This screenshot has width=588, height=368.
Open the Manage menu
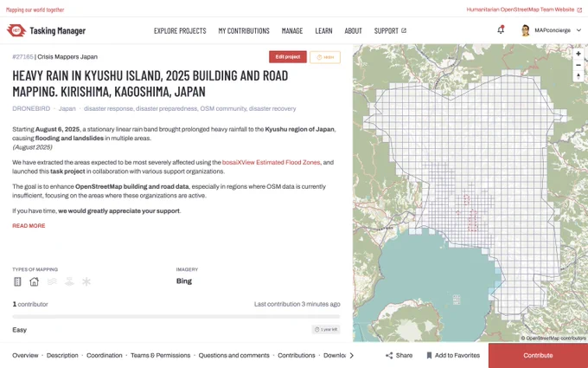pyautogui.click(x=292, y=31)
